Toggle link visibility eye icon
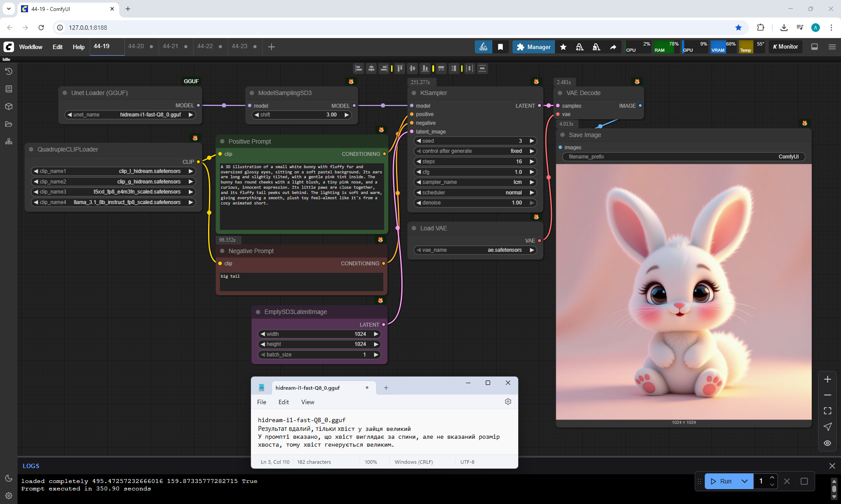 tap(827, 443)
